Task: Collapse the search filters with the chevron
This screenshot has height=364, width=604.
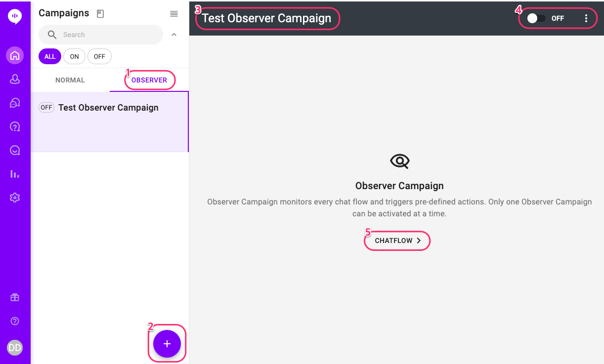Action: pos(174,35)
